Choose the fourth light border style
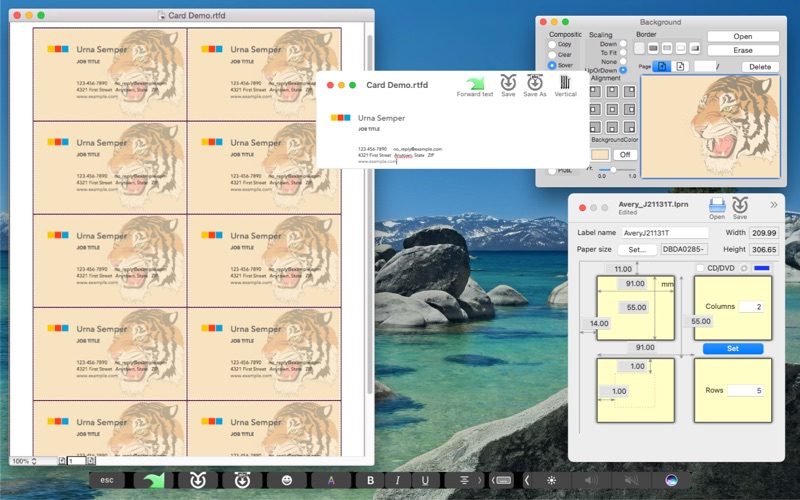The height and width of the screenshot is (500, 800). click(x=681, y=48)
